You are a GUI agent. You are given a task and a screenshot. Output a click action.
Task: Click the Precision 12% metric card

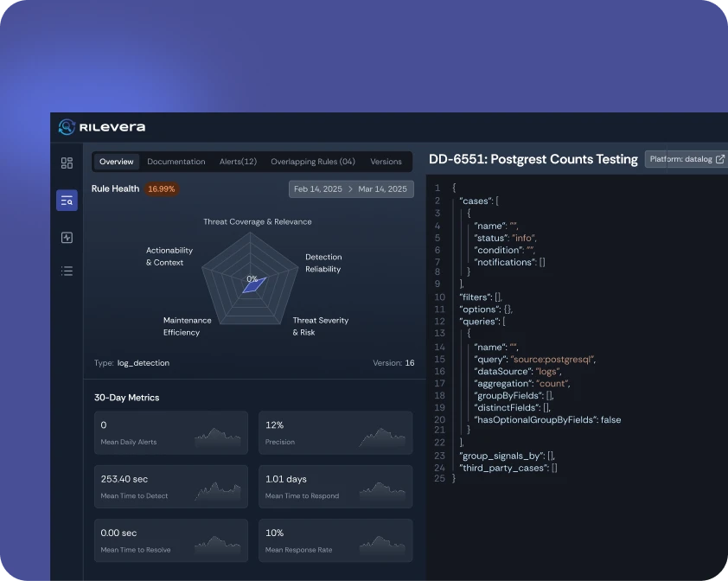point(335,433)
